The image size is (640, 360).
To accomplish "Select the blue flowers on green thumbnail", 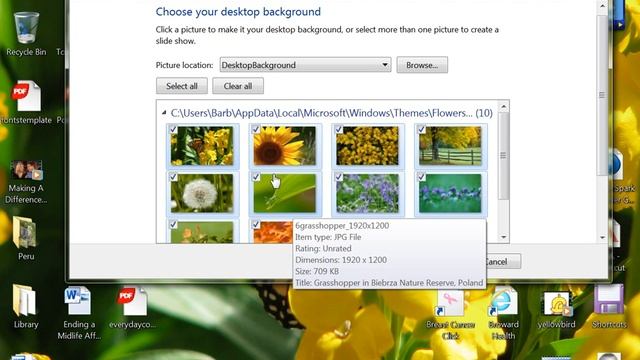I will 450,193.
